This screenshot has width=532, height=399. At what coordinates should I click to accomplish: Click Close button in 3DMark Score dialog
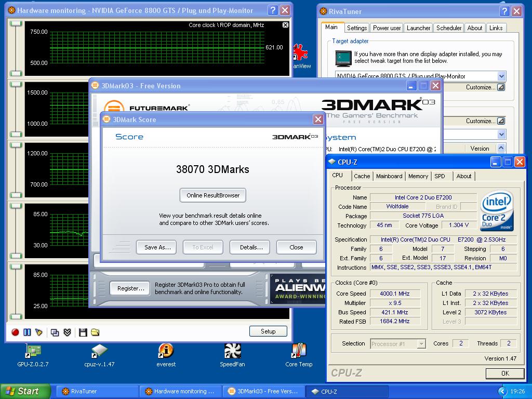(x=296, y=247)
